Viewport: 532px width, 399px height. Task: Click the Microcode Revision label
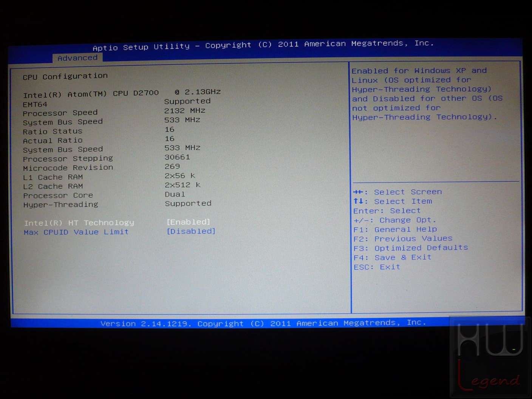[68, 168]
